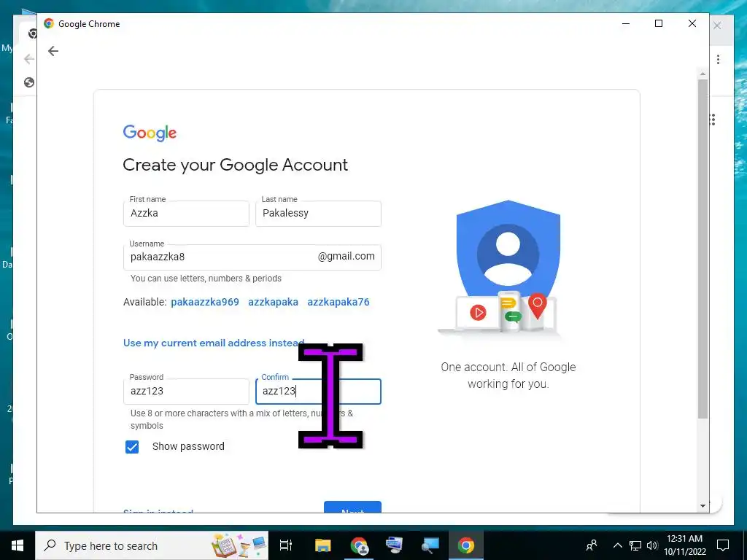
Task: Click the active Google Chrome taskbar icon
Action: [466, 545]
